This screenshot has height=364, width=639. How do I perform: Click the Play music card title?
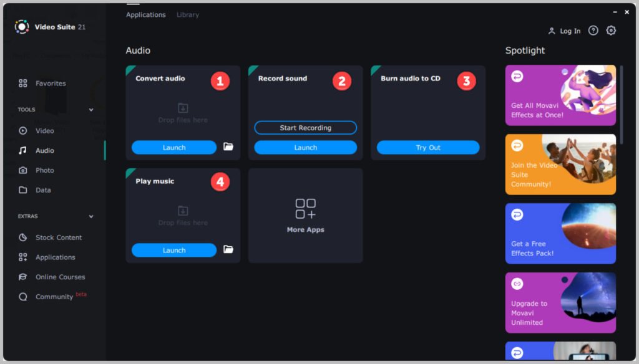click(155, 181)
